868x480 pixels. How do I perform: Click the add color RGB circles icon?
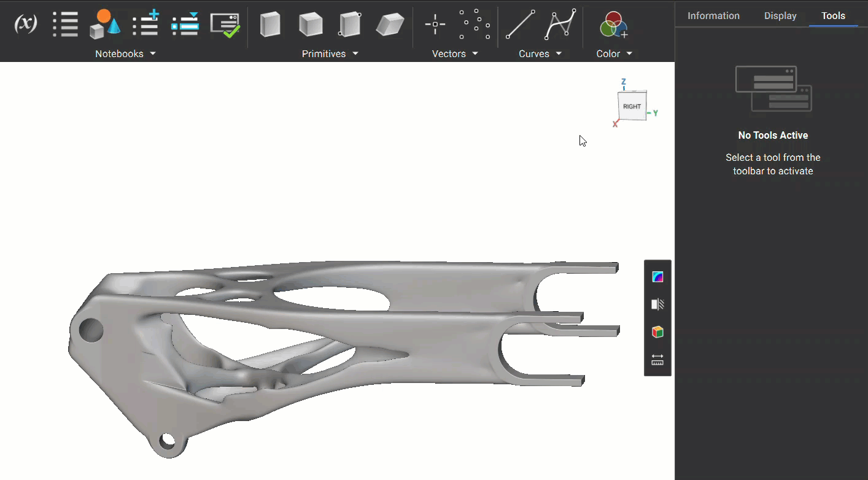pyautogui.click(x=613, y=25)
